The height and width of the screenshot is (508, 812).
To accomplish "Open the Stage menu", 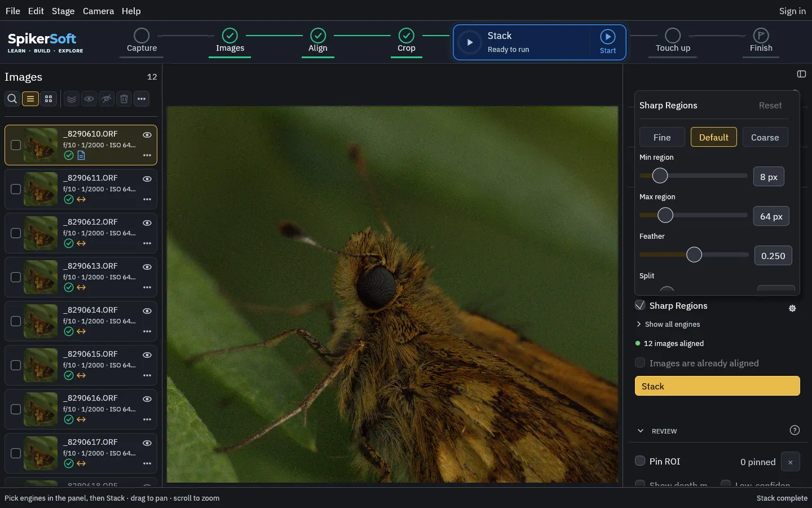I will coord(63,11).
